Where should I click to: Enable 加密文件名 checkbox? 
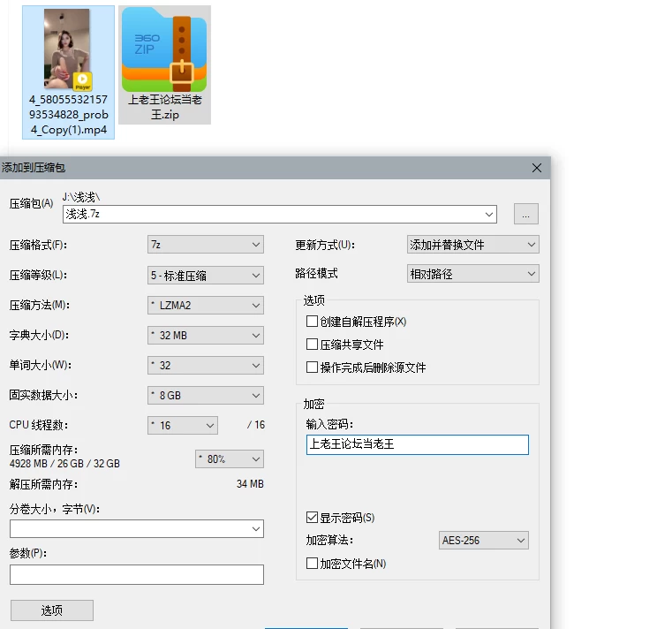[312, 563]
